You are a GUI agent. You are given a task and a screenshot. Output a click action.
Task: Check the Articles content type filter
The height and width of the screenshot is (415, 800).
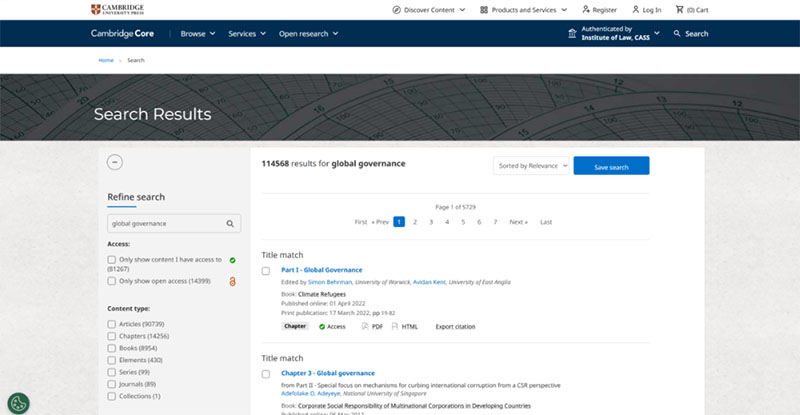coord(112,324)
